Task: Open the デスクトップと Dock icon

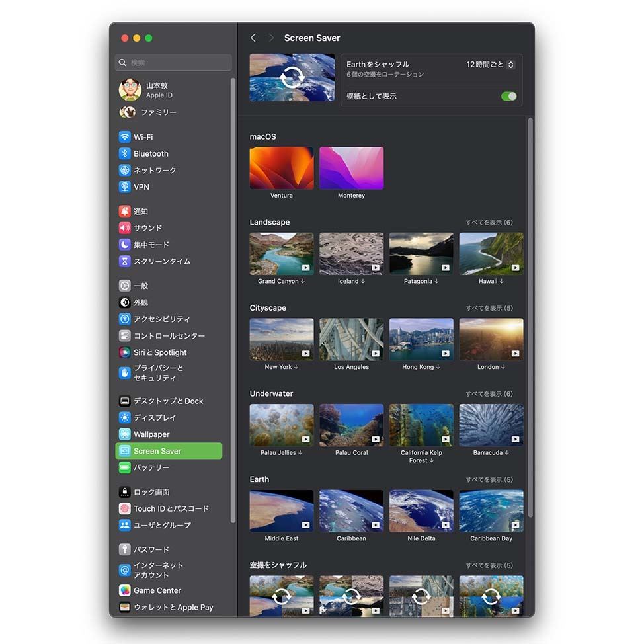Action: click(124, 401)
